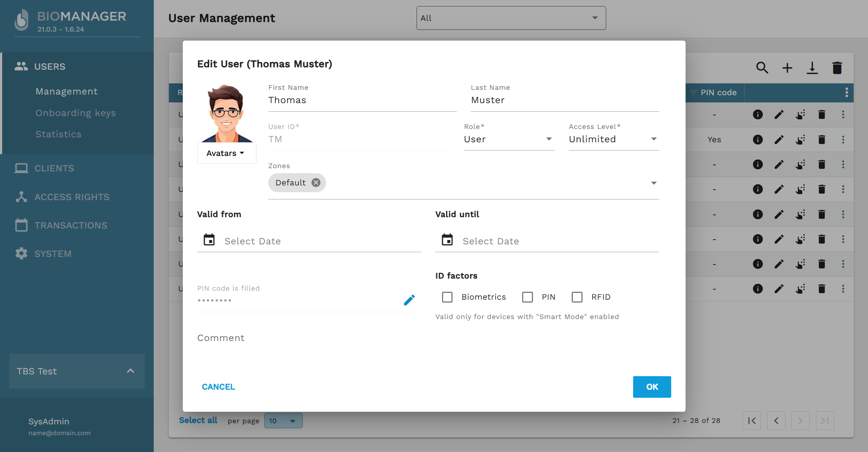868x452 pixels.
Task: Click Valid from Select Date field
Action: tap(309, 241)
